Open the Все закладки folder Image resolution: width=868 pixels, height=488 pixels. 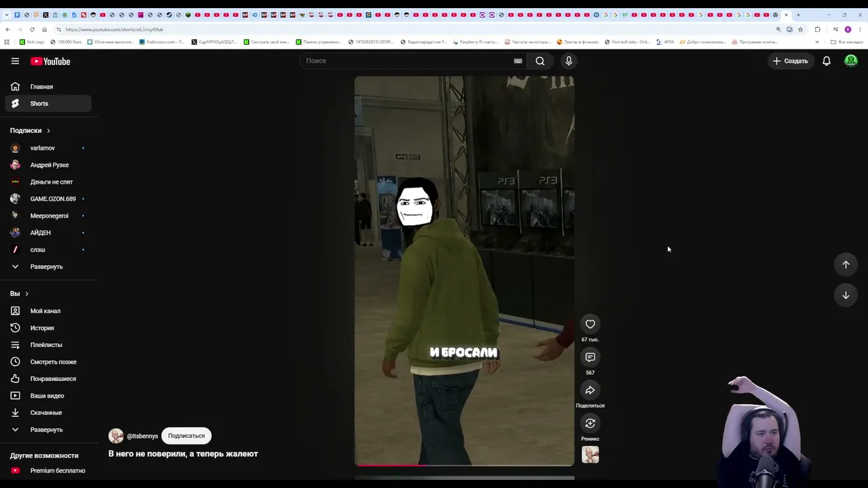coord(846,42)
